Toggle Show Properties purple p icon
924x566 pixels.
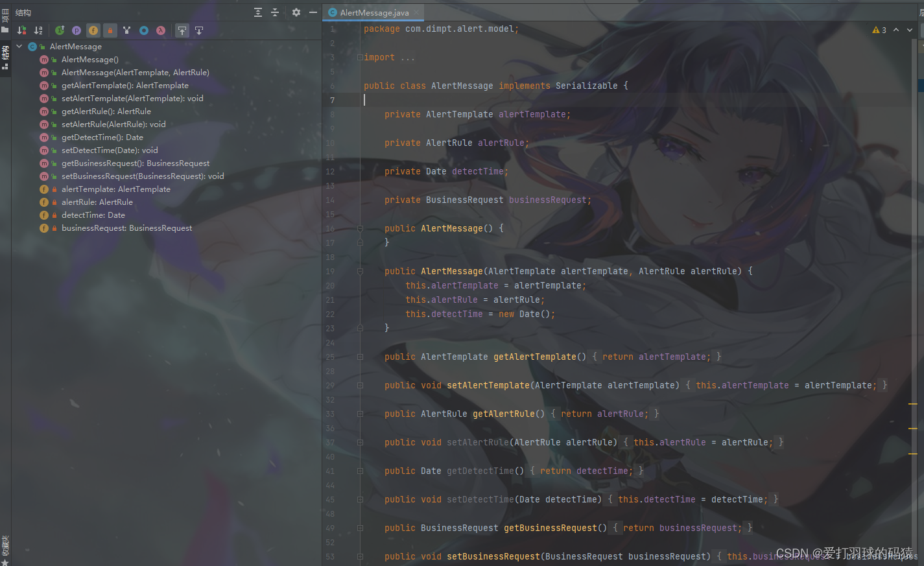click(77, 30)
